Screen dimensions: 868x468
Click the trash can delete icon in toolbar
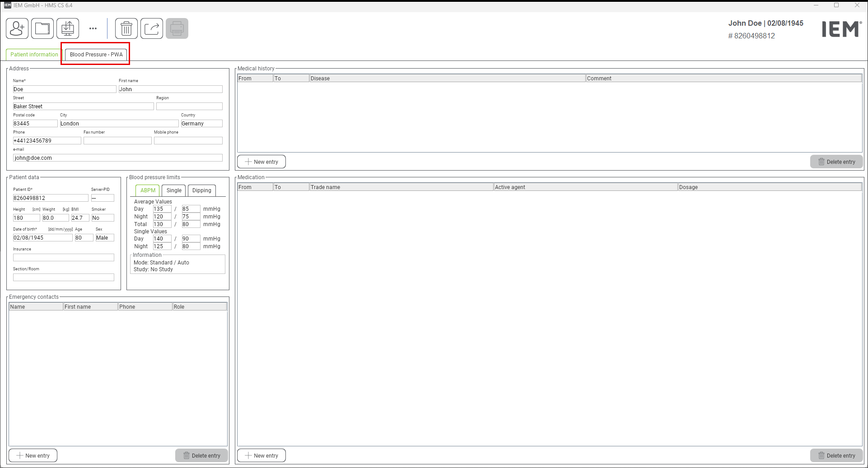tap(126, 28)
